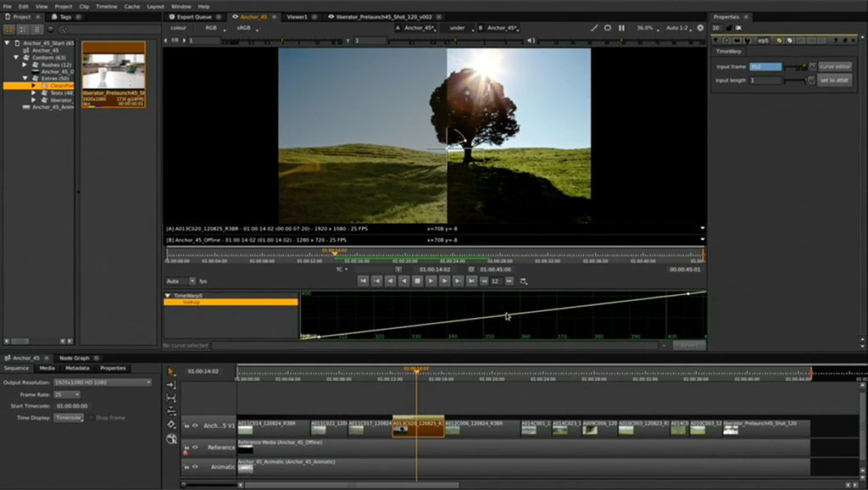Adjust the input frame slider

pyautogui.click(x=794, y=66)
